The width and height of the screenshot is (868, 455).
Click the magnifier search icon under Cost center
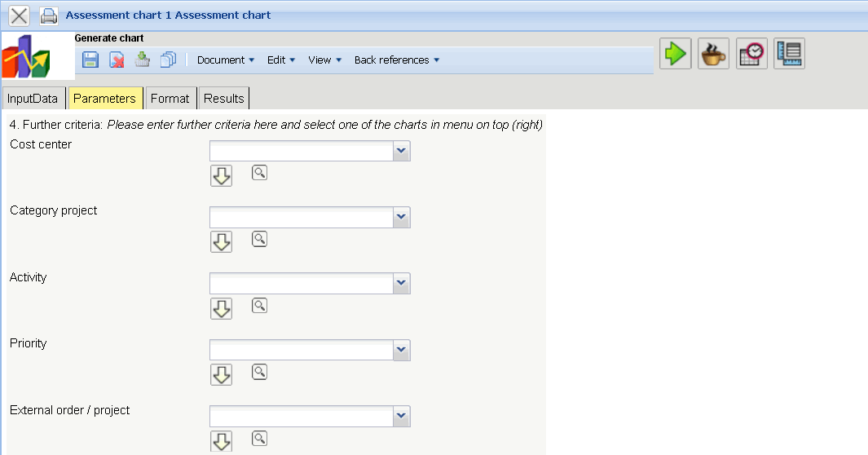[259, 173]
